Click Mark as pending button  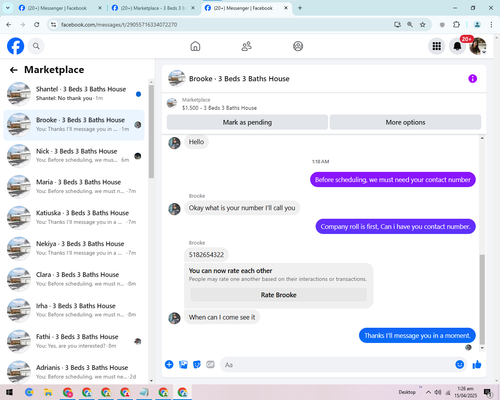[x=247, y=122]
